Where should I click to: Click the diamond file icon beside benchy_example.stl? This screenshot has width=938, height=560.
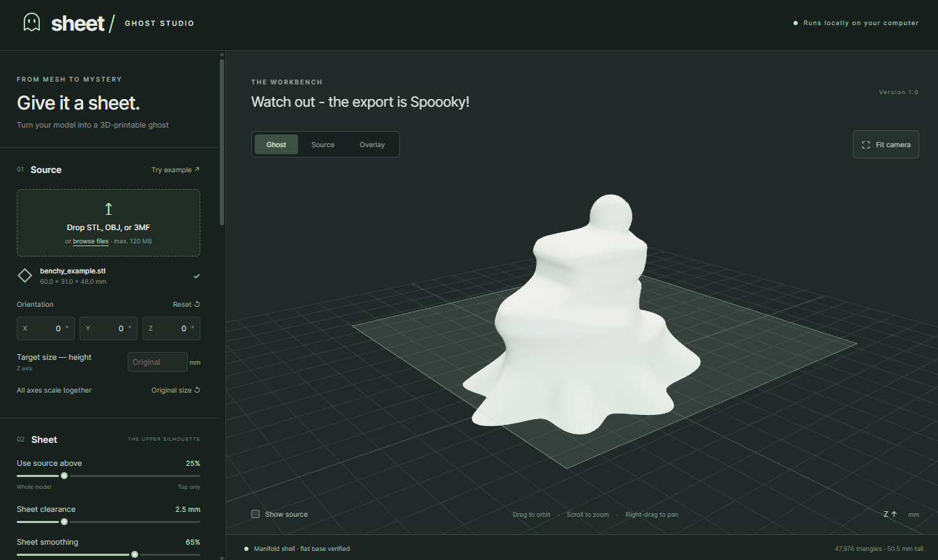tap(24, 275)
